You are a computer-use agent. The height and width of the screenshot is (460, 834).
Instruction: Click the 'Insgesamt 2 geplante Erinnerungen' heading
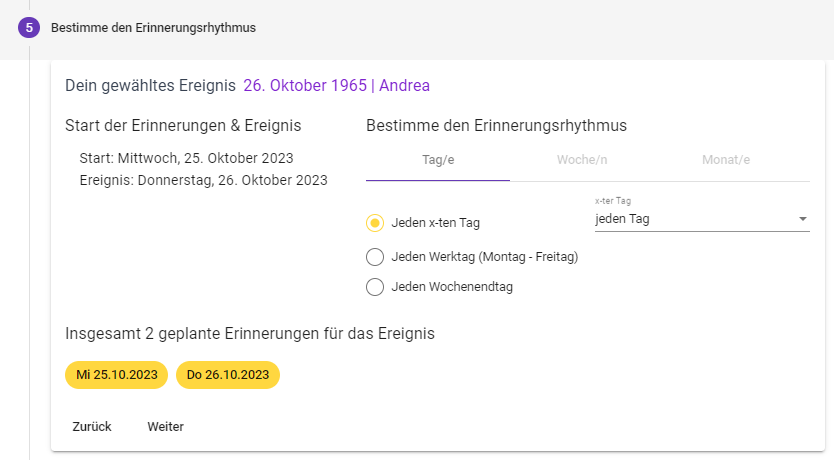pos(250,333)
